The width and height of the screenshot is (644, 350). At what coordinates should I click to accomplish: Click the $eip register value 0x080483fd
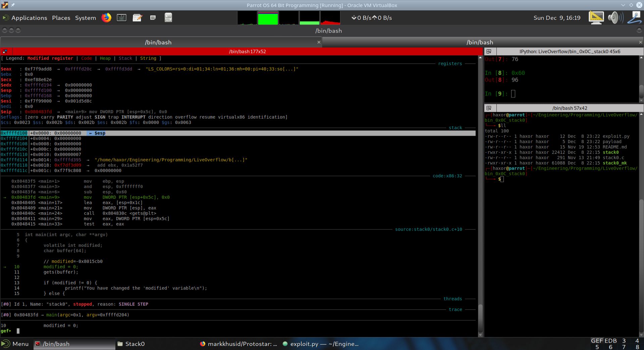tap(38, 112)
